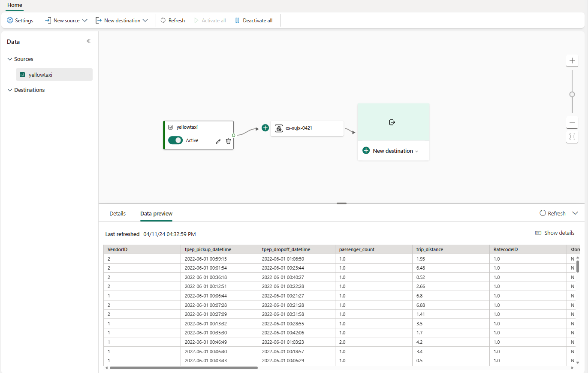Switch to the Details tab
The image size is (588, 373).
point(118,213)
